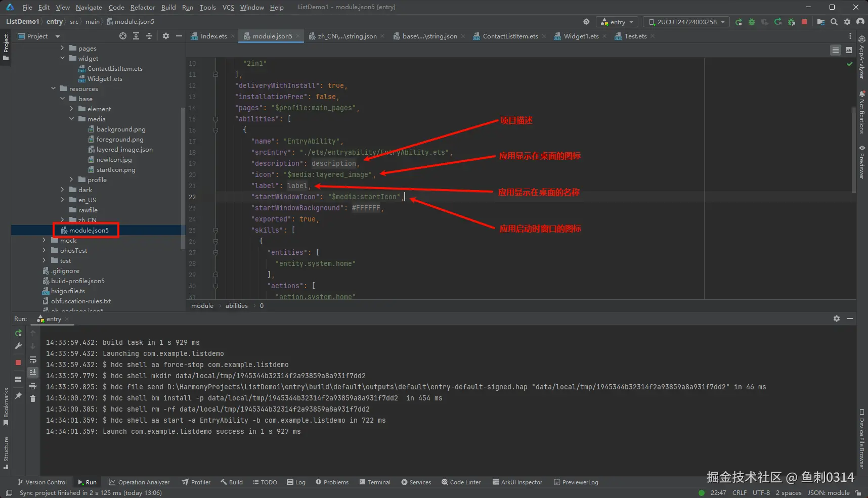Open editor tabs overflow menu
The height and width of the screenshot is (498, 868).
(x=850, y=36)
